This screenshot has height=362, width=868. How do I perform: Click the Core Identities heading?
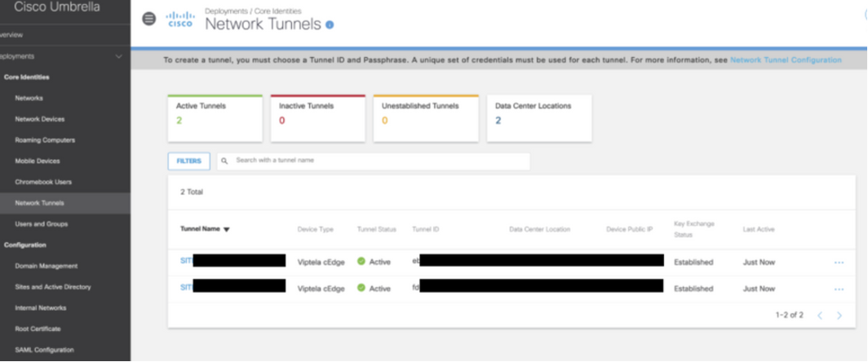(x=27, y=77)
